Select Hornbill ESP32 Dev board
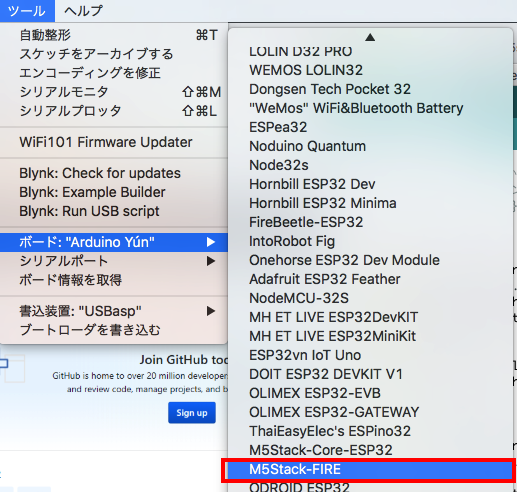The image size is (517, 492). (x=370, y=184)
